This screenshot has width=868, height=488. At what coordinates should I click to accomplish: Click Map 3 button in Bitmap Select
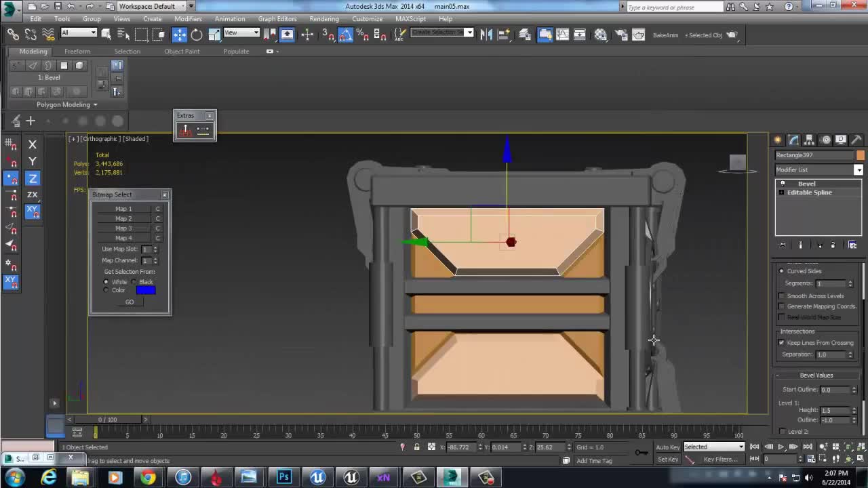(x=123, y=228)
